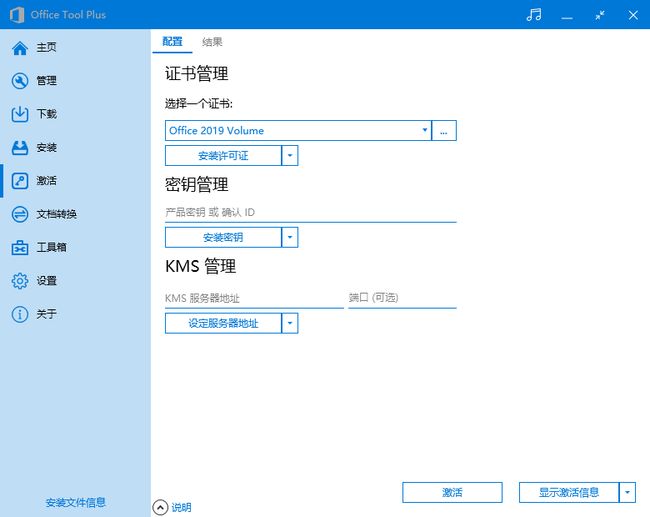This screenshot has height=517, width=650.
Task: Select the 激活 key icon
Action: (19, 181)
